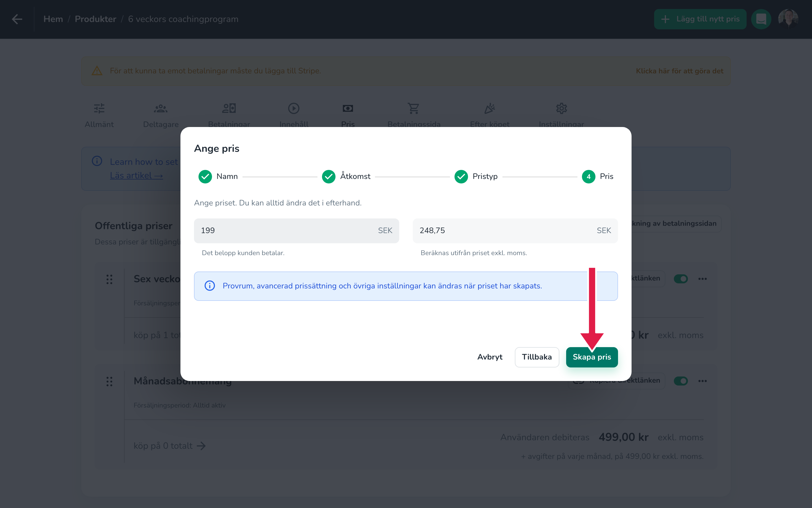Open the chat support icon
The width and height of the screenshot is (812, 508).
[761, 19]
